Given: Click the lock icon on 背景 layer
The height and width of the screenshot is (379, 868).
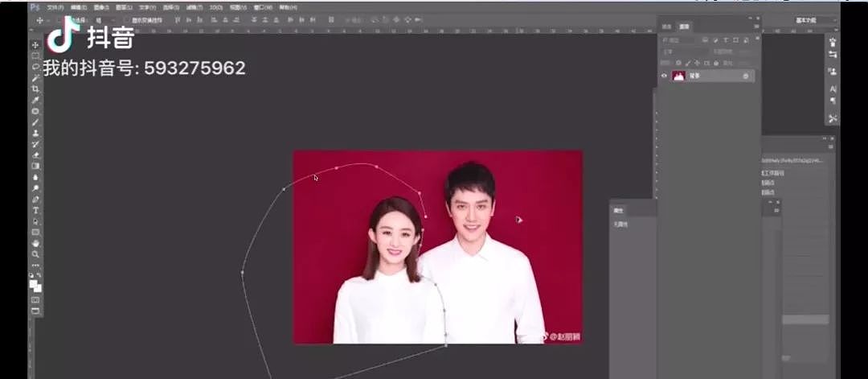Looking at the screenshot, I should [x=746, y=76].
